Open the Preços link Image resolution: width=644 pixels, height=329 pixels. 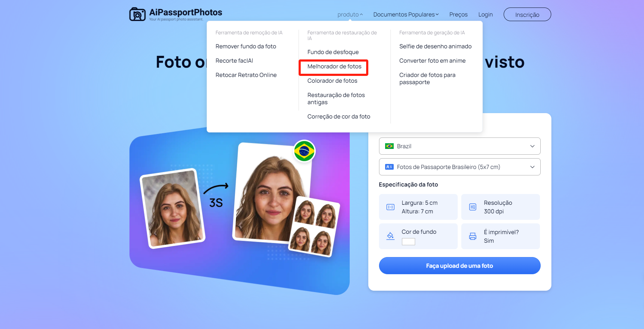click(x=458, y=15)
